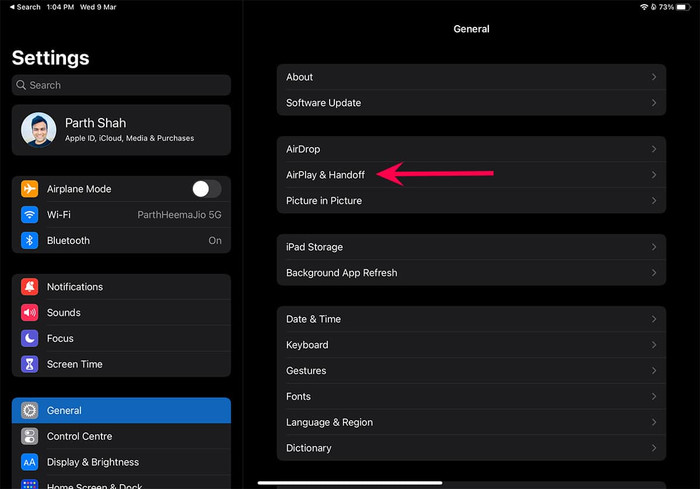700x489 pixels.
Task: Tap the chevron on Date & Time row
Action: click(654, 319)
